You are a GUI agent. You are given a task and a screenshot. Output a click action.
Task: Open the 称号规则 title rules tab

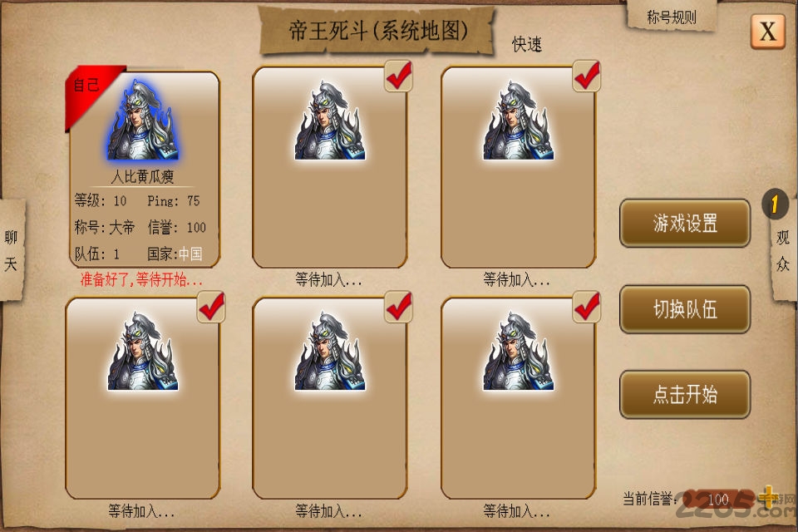(672, 17)
